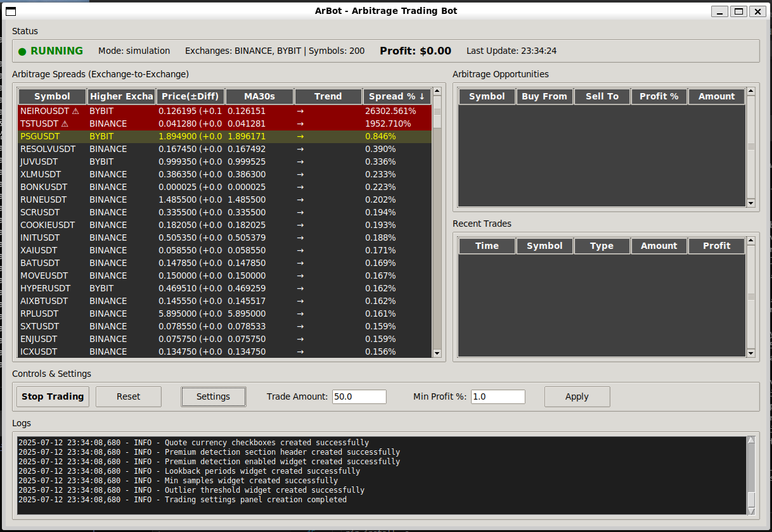This screenshot has width=772, height=532.
Task: Select the XAIUSDT row
Action: pyautogui.click(x=225, y=250)
